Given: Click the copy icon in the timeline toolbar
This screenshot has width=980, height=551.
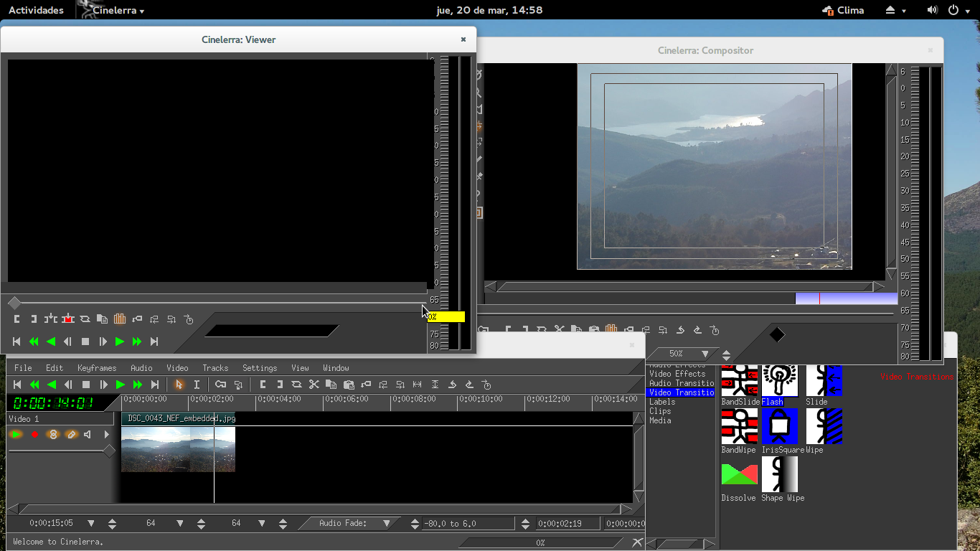Looking at the screenshot, I should (331, 385).
